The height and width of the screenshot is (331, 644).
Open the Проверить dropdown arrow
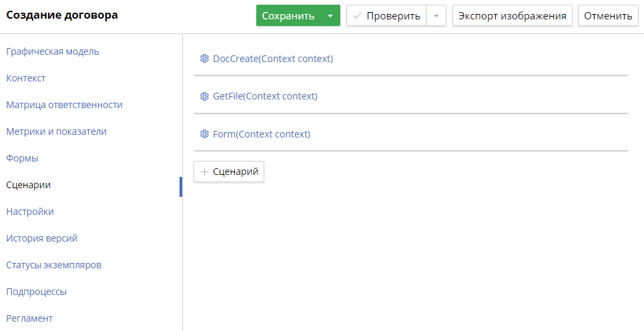[x=436, y=15]
